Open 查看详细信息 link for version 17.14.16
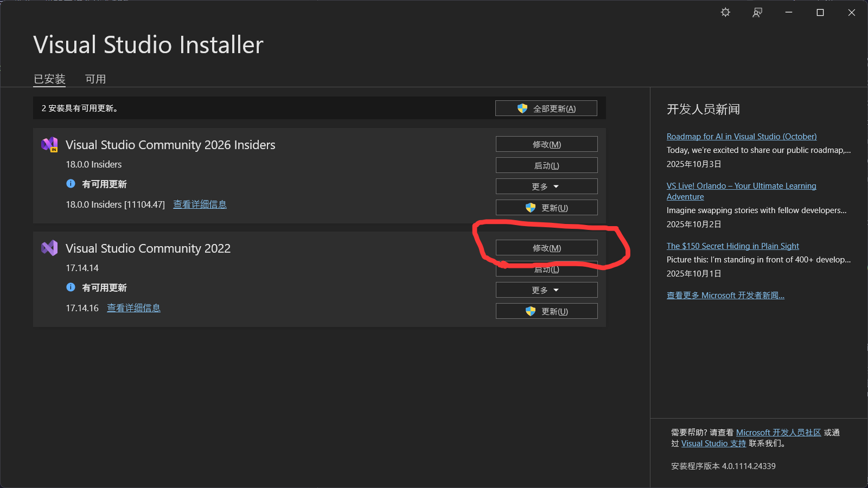868x488 pixels. pyautogui.click(x=133, y=308)
